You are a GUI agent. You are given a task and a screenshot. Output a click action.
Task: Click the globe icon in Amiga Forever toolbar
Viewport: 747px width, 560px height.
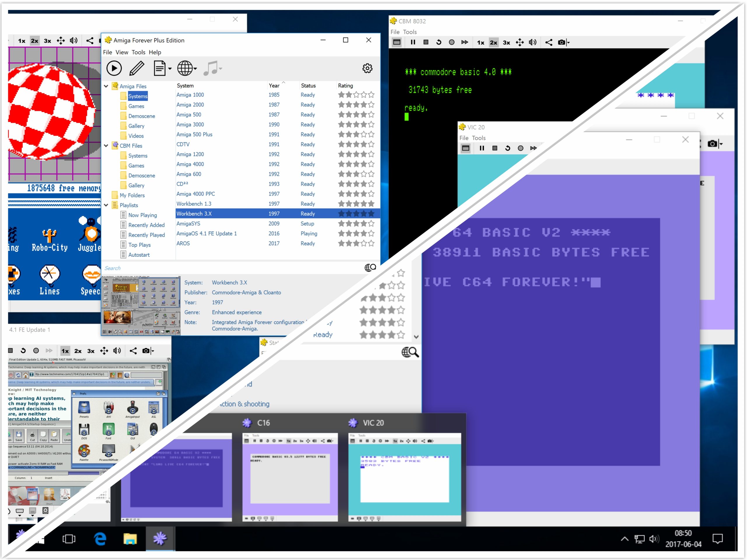[x=185, y=69]
